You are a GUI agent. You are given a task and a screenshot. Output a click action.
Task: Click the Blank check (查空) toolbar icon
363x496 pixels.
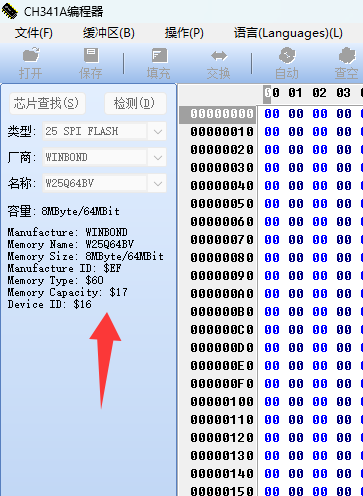click(347, 63)
